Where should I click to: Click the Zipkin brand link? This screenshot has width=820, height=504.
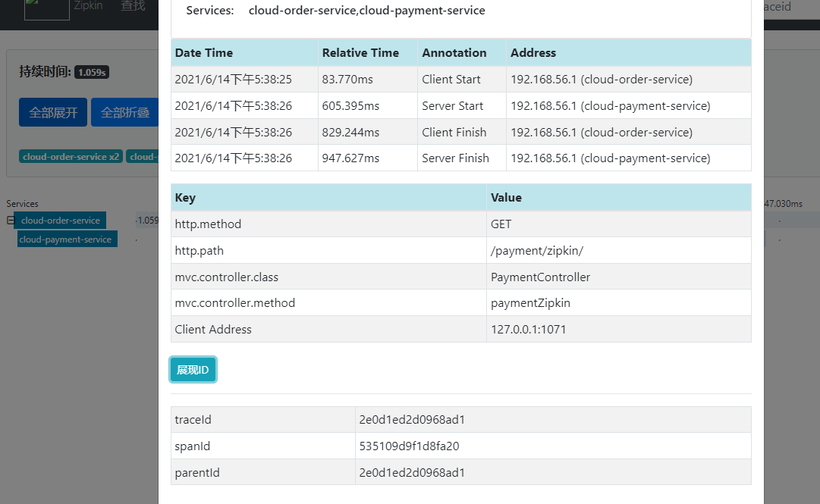(x=88, y=7)
